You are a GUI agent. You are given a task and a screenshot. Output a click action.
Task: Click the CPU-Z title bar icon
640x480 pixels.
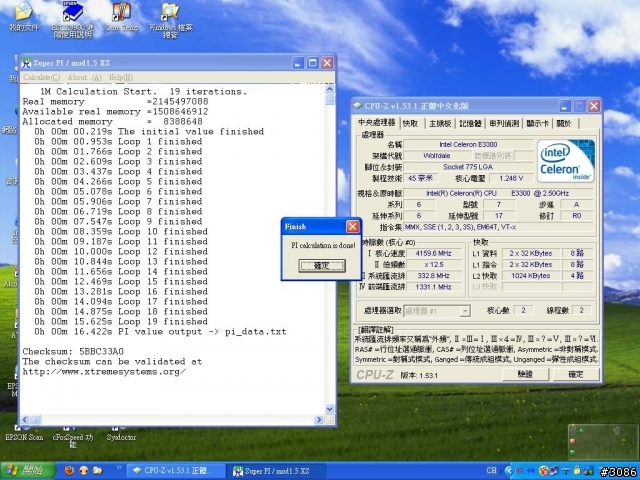coord(358,106)
